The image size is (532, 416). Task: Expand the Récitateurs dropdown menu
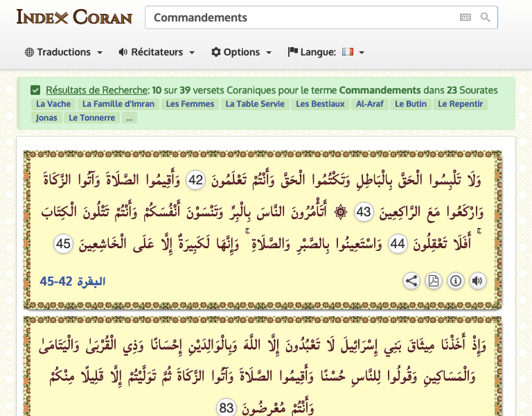point(157,52)
